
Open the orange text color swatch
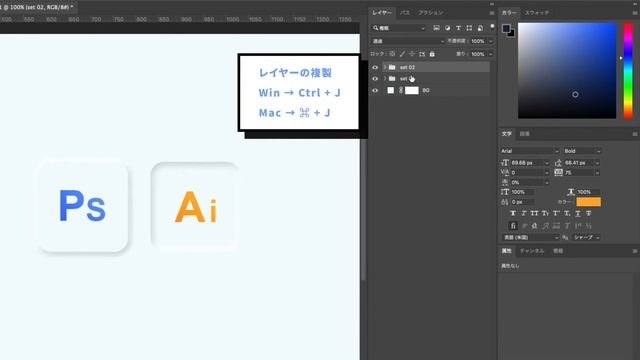[588, 202]
